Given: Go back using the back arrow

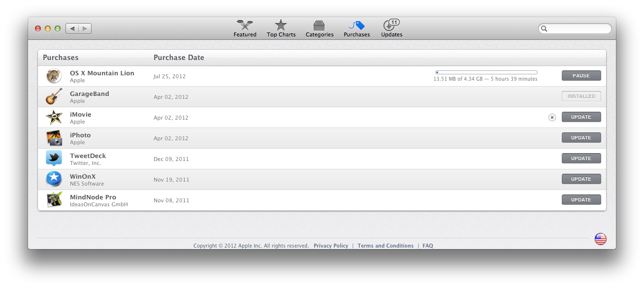Looking at the screenshot, I should point(72,29).
